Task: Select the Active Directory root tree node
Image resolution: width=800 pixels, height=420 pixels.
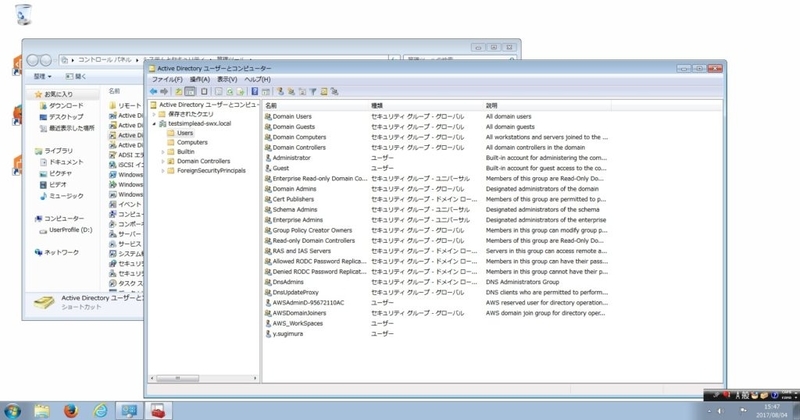Action: pyautogui.click(x=205, y=105)
